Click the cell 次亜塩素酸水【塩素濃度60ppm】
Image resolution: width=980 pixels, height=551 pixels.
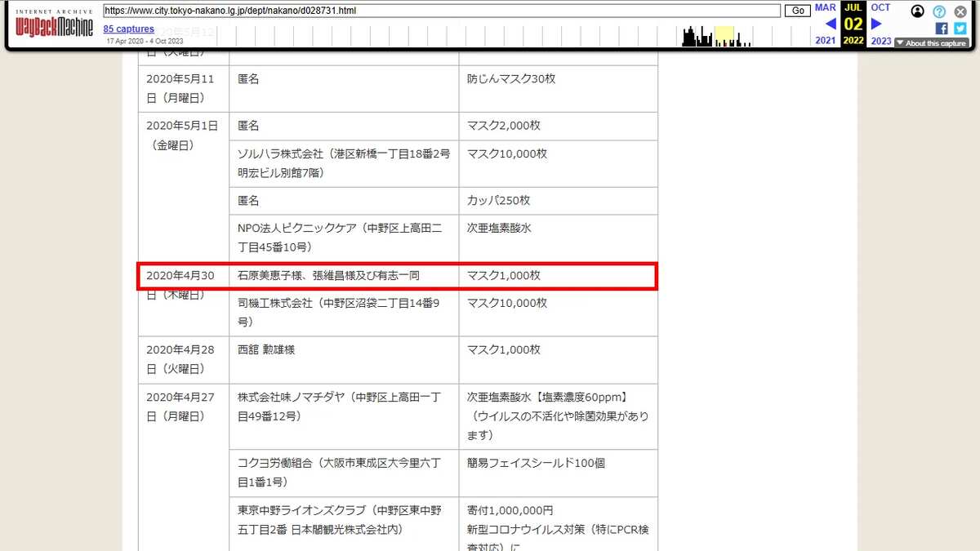(x=558, y=415)
